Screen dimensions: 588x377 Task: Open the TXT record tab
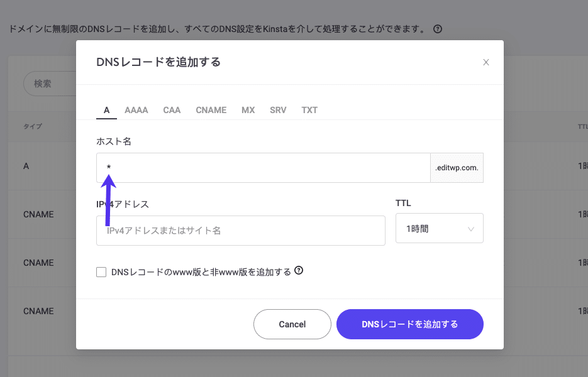pyautogui.click(x=309, y=110)
